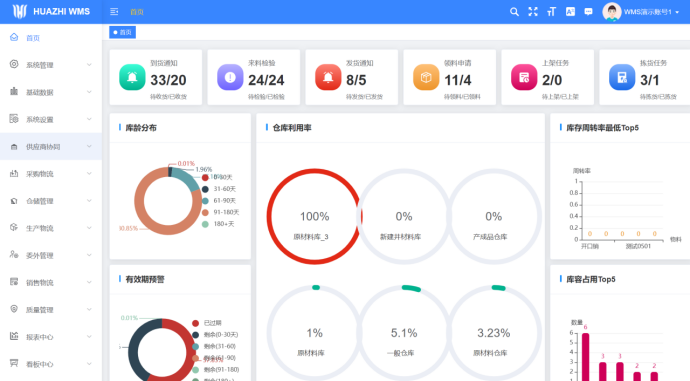Expand the 系统管理 sidebar menu
The width and height of the screenshot is (690, 381).
pyautogui.click(x=51, y=65)
